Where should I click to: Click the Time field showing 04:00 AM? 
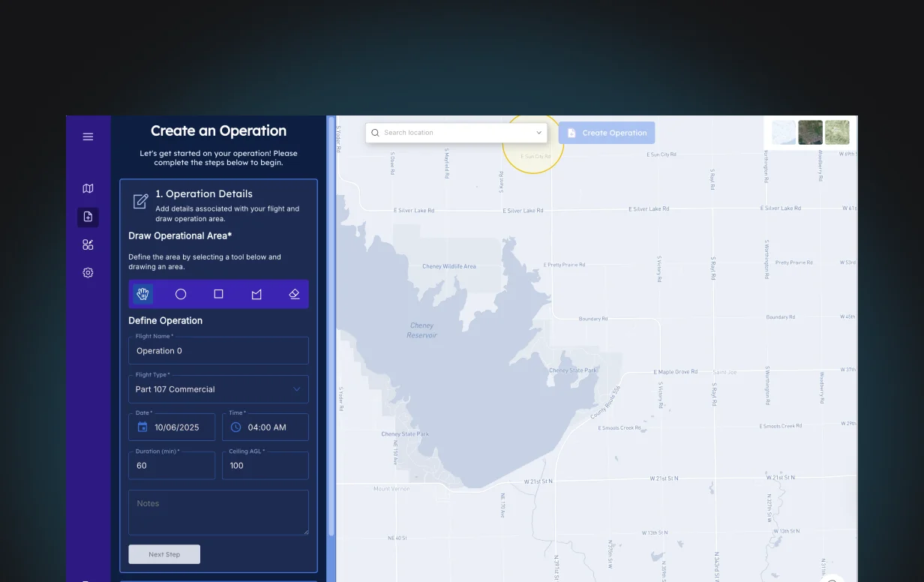[265, 427]
